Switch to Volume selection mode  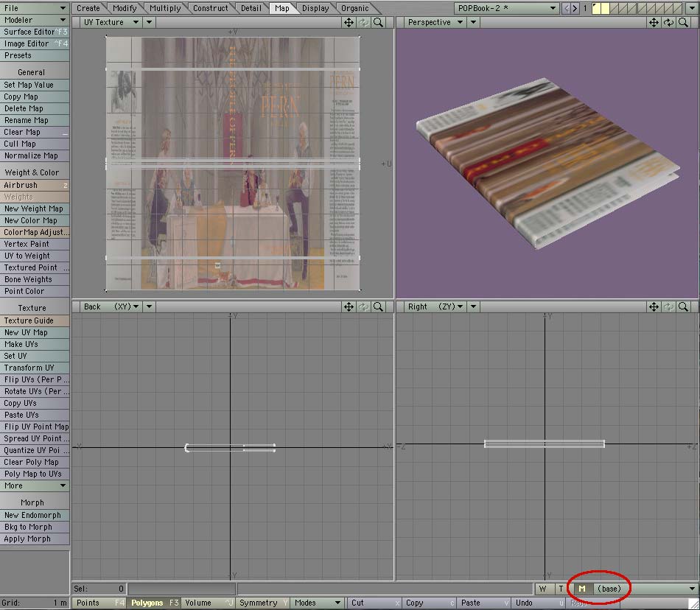pyautogui.click(x=209, y=603)
